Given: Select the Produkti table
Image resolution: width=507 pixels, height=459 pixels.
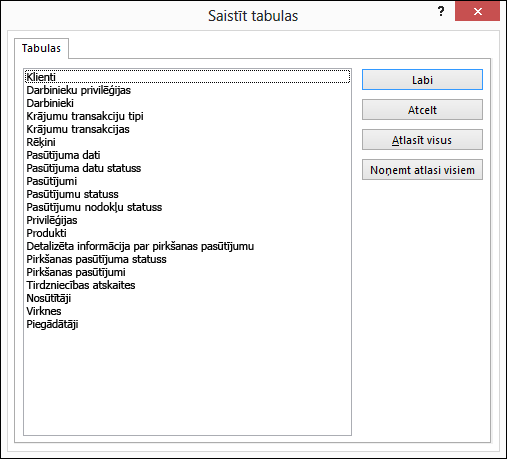Looking at the screenshot, I should [x=188, y=233].
